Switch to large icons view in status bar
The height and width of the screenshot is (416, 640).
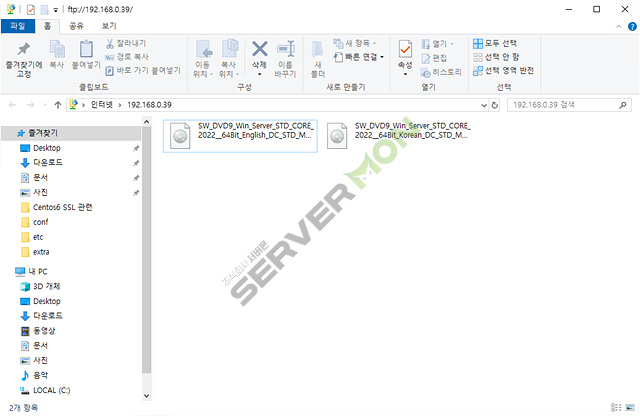[631, 407]
